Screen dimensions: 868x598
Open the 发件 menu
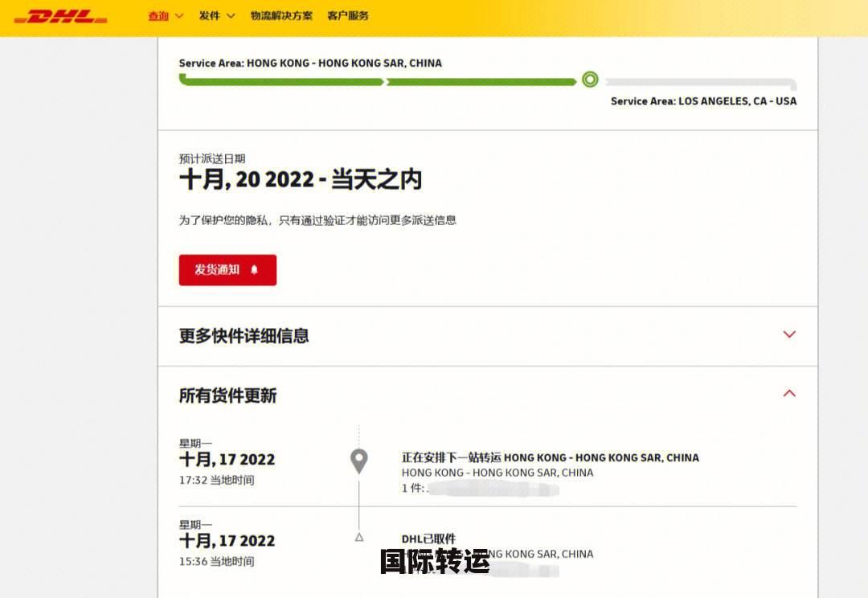pyautogui.click(x=209, y=15)
